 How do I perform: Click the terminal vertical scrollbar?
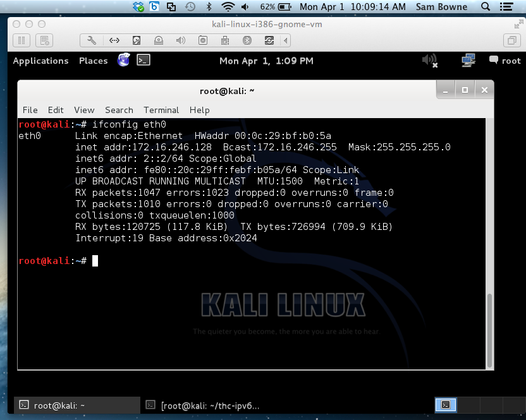(x=489, y=330)
